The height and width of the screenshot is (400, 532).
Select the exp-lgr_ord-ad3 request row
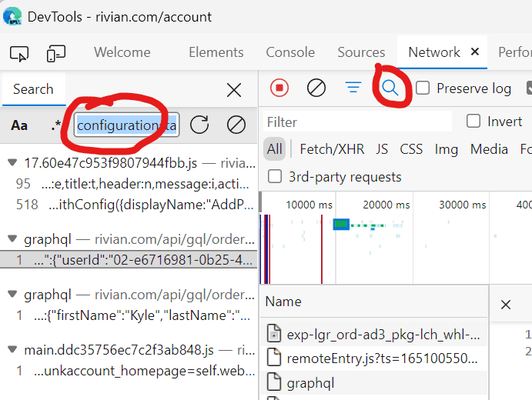(x=374, y=335)
